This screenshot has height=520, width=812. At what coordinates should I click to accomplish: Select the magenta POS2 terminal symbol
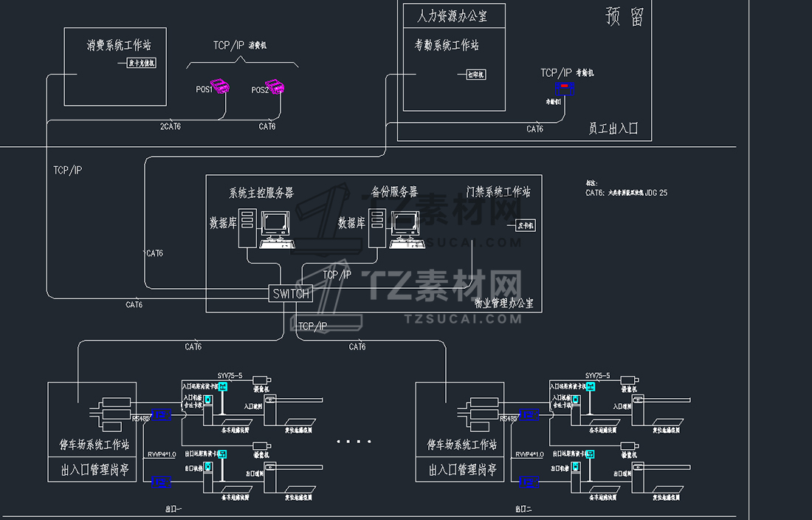(x=275, y=86)
